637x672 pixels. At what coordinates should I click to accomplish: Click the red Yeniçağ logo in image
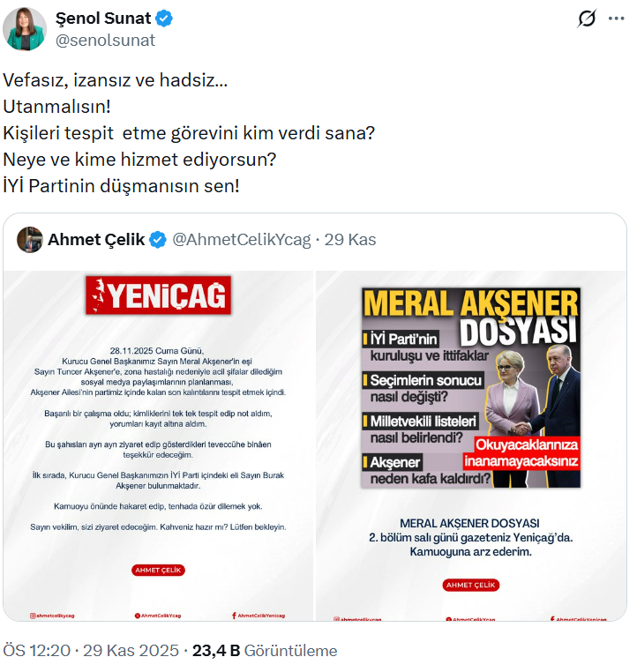[158, 295]
